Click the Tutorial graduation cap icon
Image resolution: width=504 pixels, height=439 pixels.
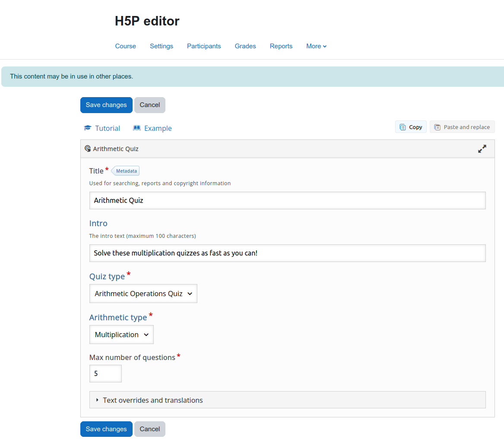coord(87,128)
